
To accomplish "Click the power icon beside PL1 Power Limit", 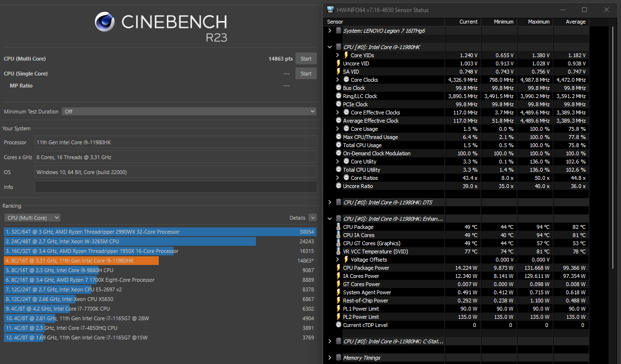I will point(339,309).
